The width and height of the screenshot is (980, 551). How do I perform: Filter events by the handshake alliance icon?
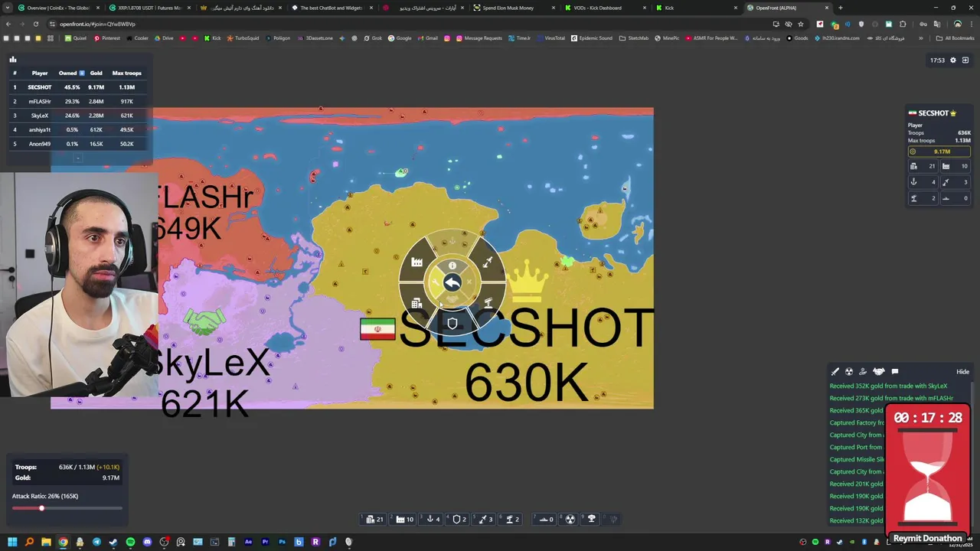coord(879,372)
